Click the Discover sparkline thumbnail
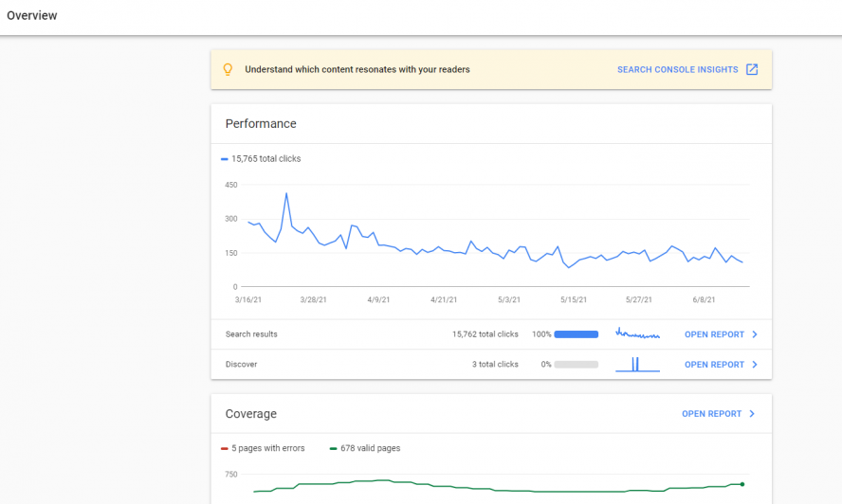Viewport: 842px width, 504px height. tap(637, 364)
